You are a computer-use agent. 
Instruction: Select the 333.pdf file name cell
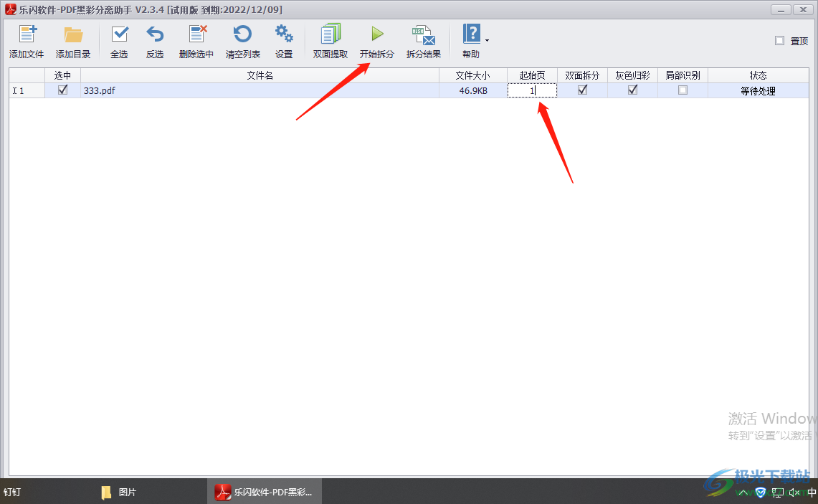(260, 91)
